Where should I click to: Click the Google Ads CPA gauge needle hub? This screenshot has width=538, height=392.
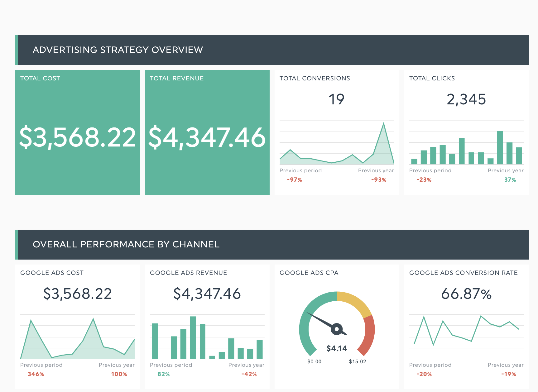[337, 329]
